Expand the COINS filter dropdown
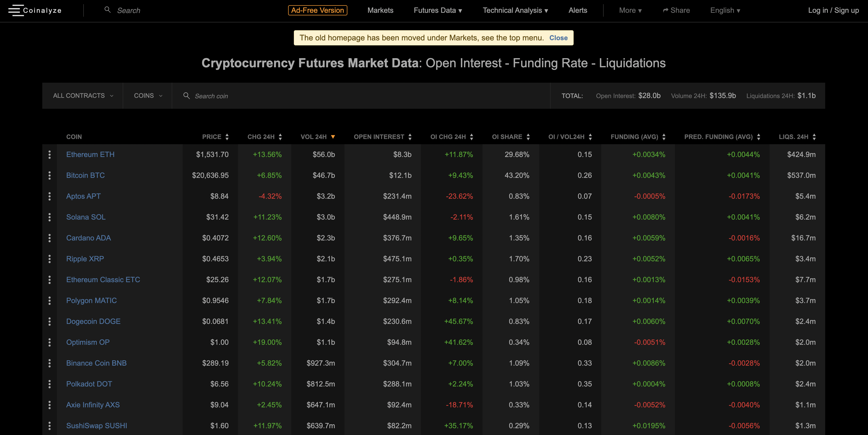 (148, 96)
